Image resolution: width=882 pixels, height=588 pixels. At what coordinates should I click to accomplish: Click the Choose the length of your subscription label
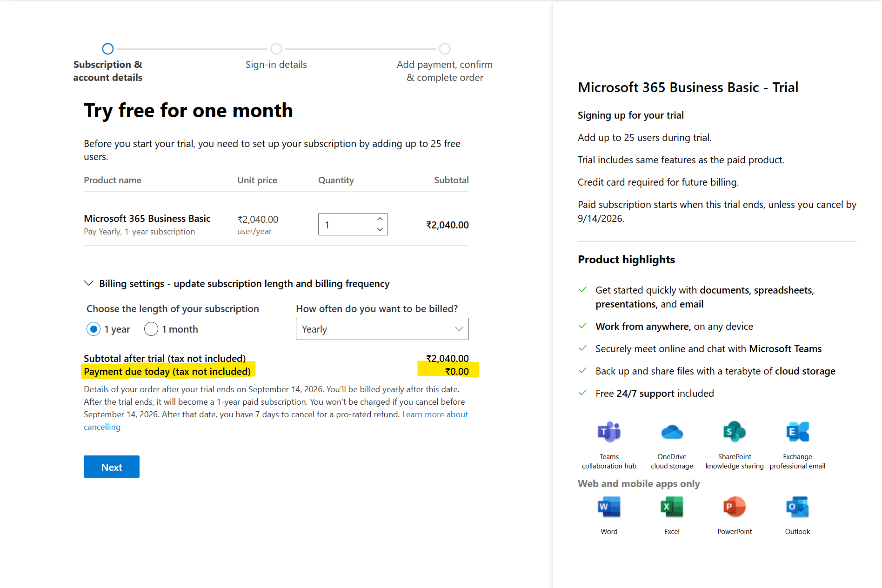(173, 309)
